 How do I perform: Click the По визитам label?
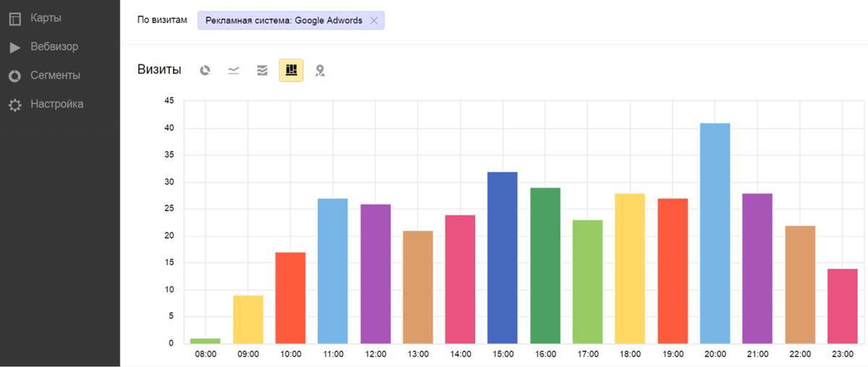pyautogui.click(x=162, y=20)
